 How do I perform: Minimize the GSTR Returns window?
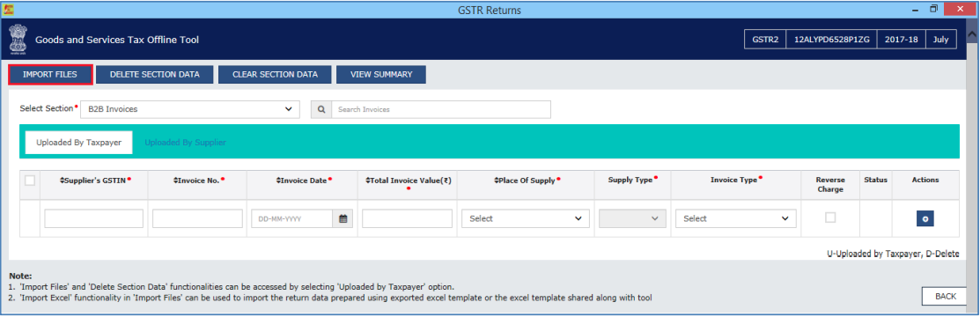click(x=914, y=10)
